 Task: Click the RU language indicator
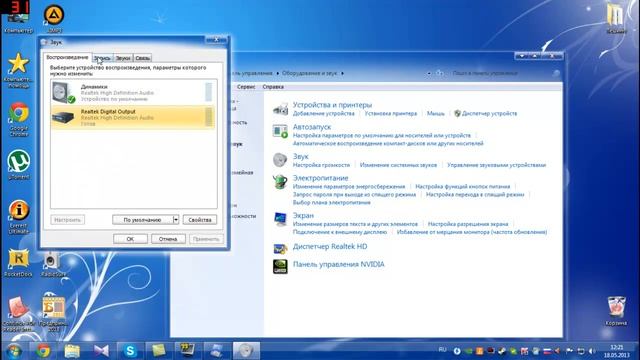tap(442, 350)
